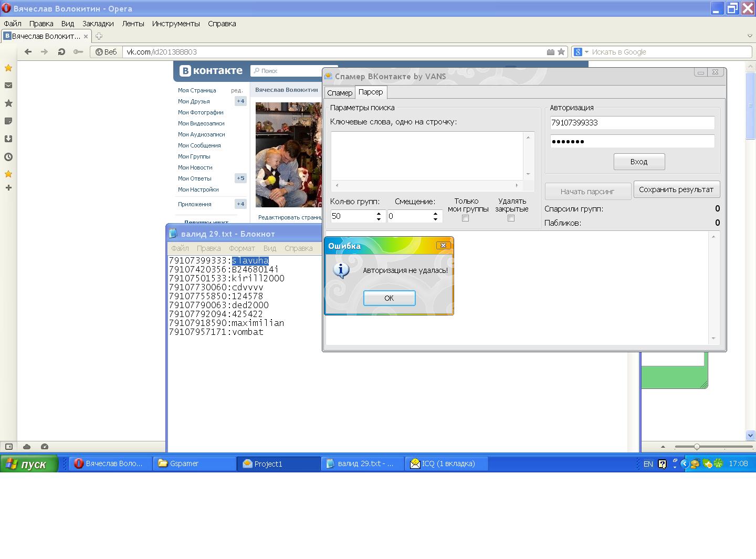Click Opera's forward navigation arrow

point(45,51)
